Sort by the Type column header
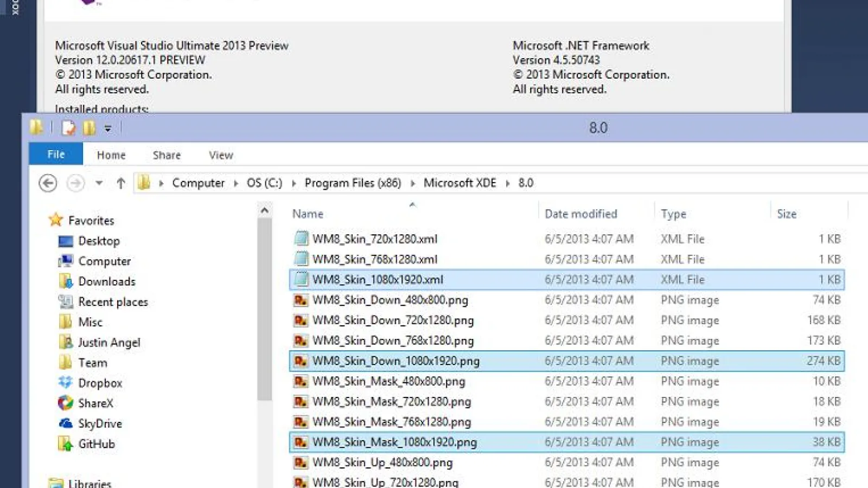868x488 pixels. pos(673,214)
